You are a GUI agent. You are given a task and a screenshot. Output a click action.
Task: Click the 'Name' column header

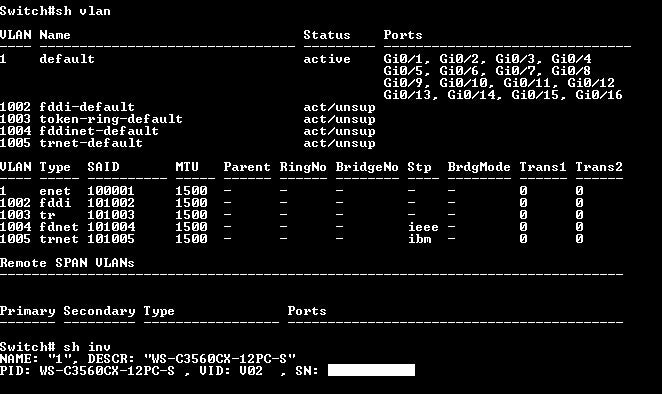tap(55, 35)
